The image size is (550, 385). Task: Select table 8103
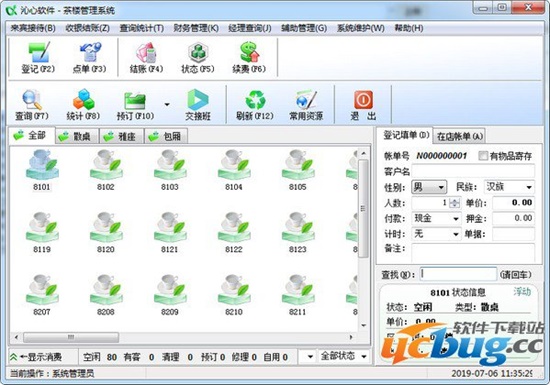tap(170, 170)
